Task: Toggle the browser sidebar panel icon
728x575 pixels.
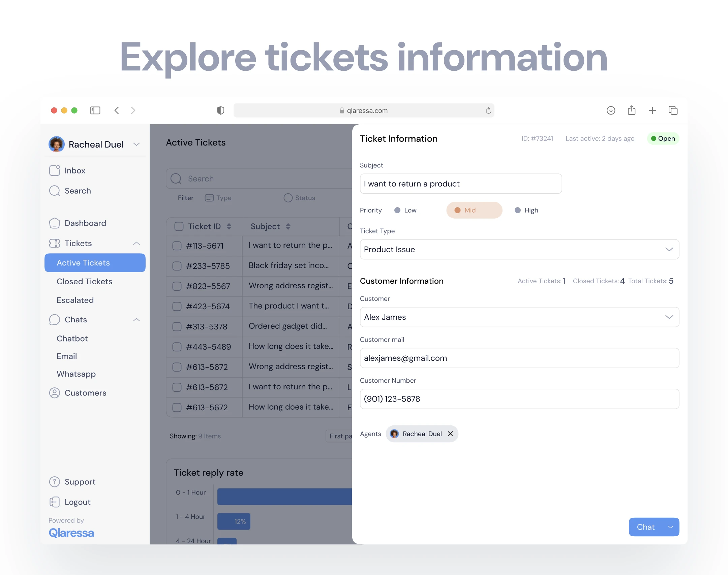Action: click(95, 110)
